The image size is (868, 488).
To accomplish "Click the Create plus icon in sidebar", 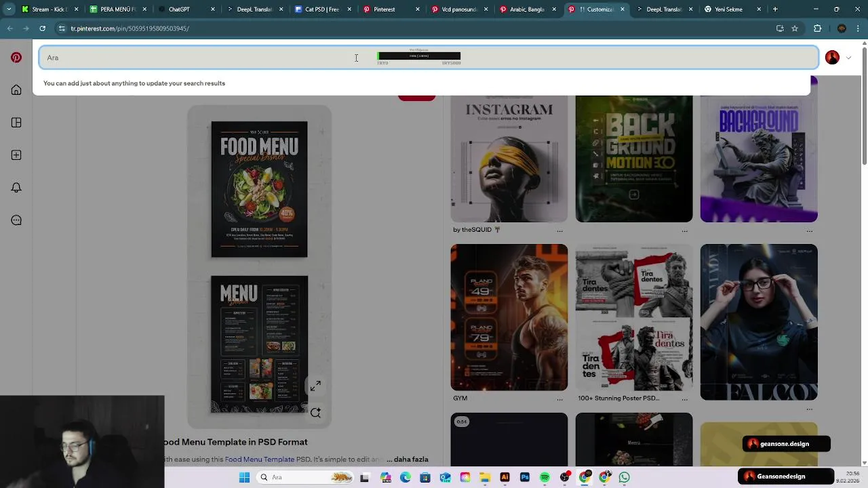I will coord(16,155).
